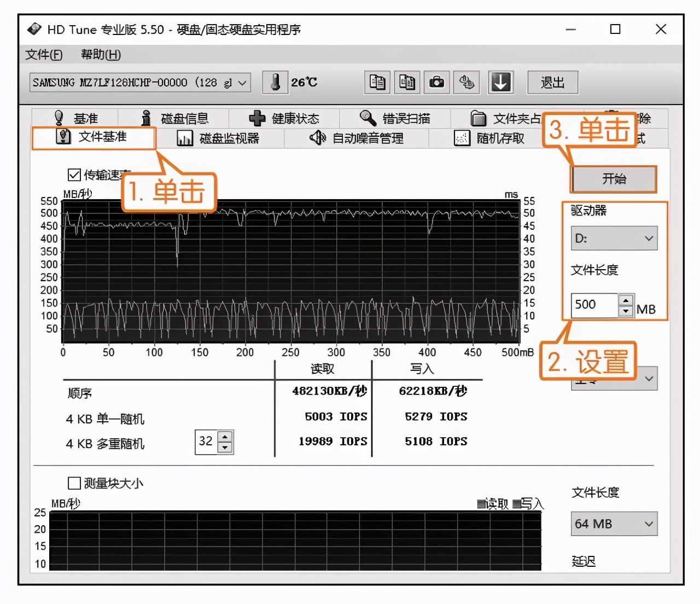Click the 4 KB 多重随机 row label
Screen dimensions: 700x604
coord(105,444)
